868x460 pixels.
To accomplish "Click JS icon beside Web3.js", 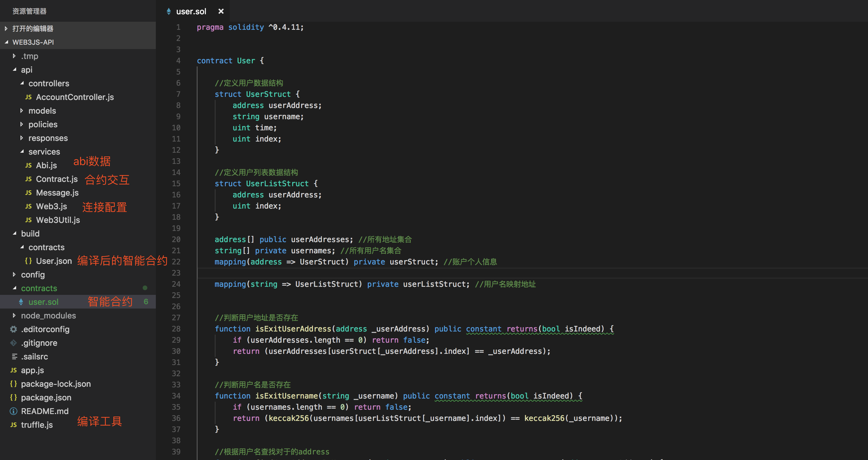I will (28, 206).
